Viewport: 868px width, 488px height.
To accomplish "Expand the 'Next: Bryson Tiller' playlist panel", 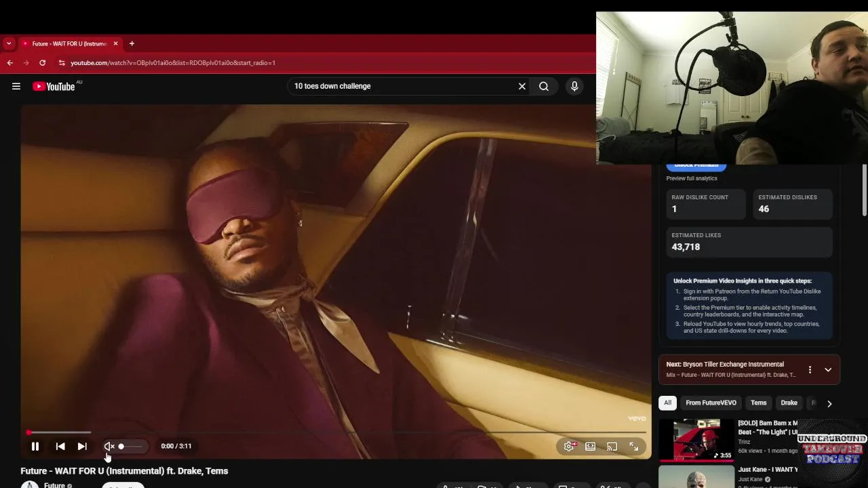I will click(x=828, y=370).
